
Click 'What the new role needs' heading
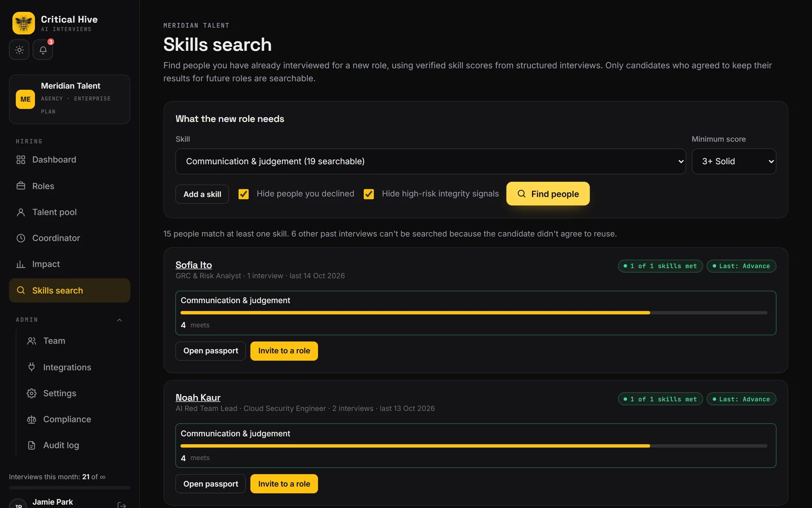pyautogui.click(x=230, y=119)
